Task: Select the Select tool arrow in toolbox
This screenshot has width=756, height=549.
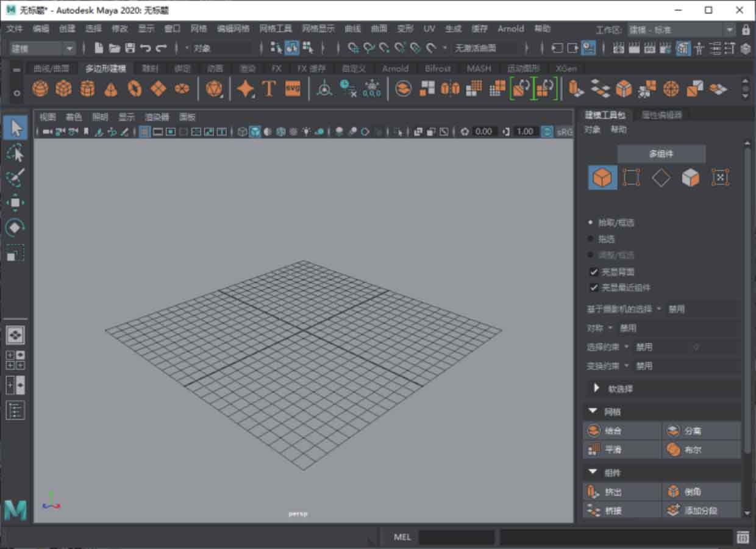Action: (x=15, y=127)
